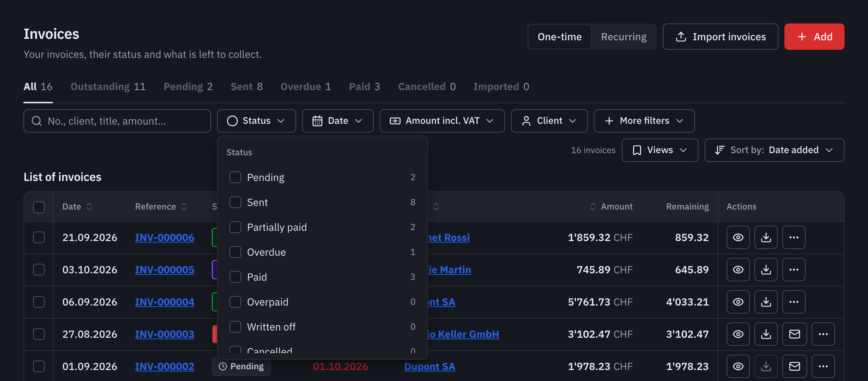Open the Date filter dropdown

(x=338, y=121)
